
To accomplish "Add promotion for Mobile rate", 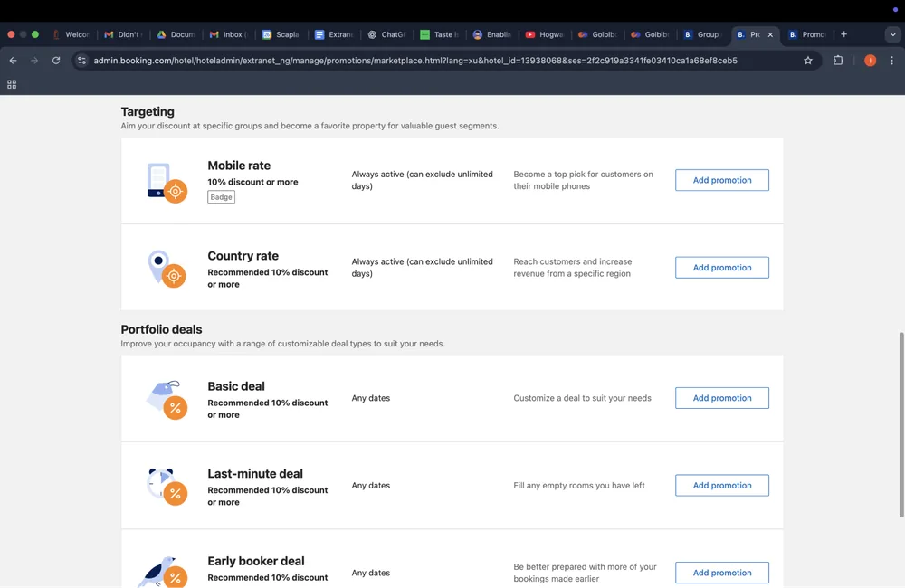I will click(x=722, y=180).
